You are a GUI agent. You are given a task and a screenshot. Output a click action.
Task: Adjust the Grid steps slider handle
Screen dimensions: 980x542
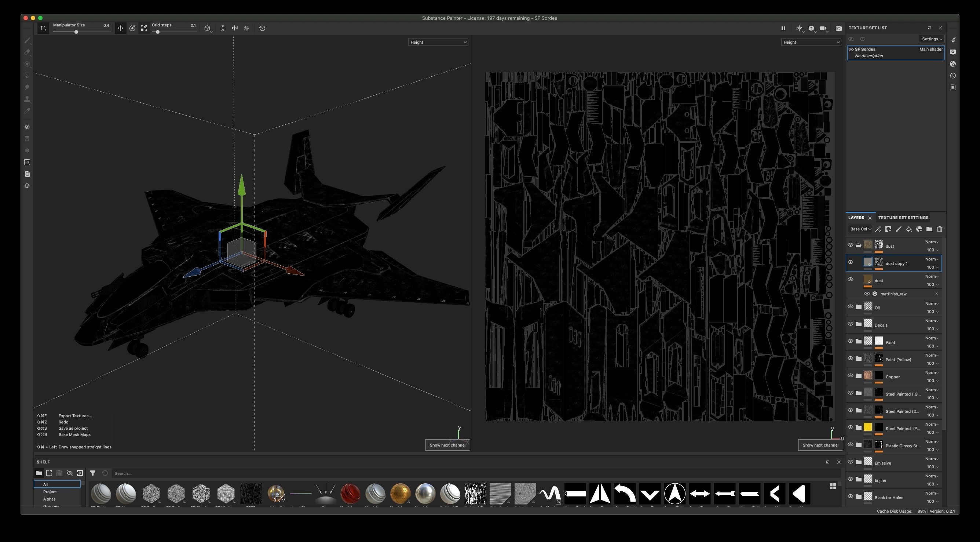[x=157, y=32]
